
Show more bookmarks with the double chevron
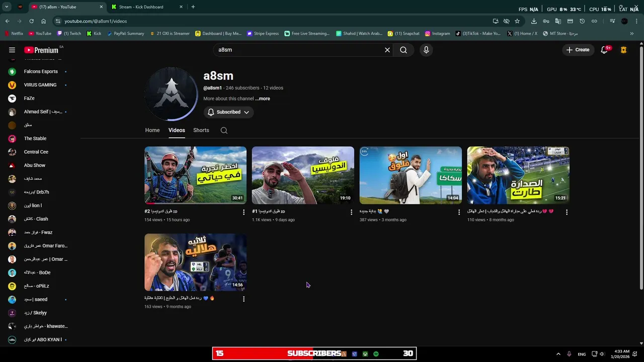tap(632, 34)
